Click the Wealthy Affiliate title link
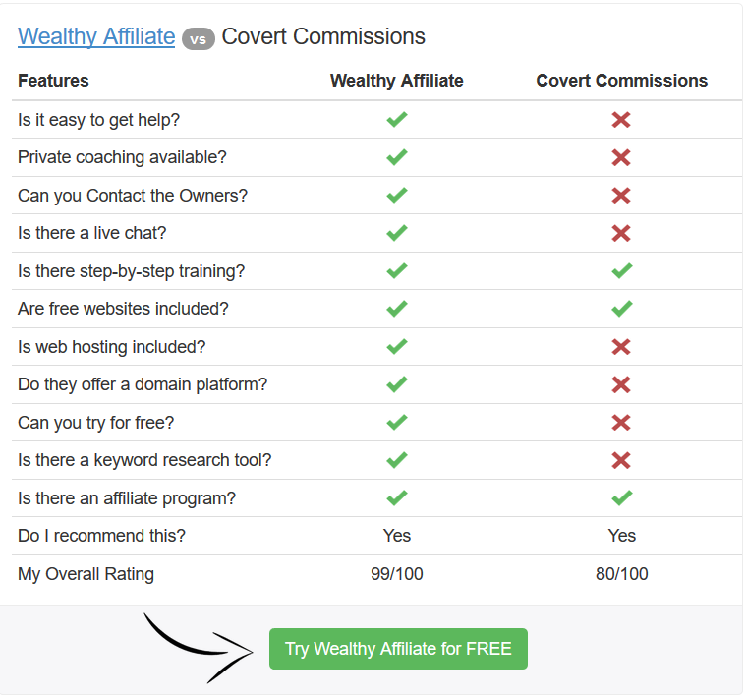Screen dimensions: 745x700 (96, 36)
